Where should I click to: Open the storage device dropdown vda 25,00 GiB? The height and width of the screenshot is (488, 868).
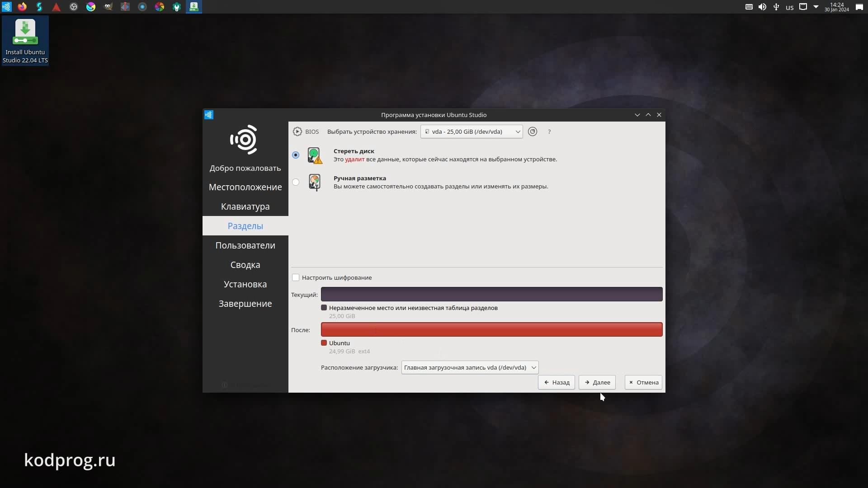click(x=472, y=131)
